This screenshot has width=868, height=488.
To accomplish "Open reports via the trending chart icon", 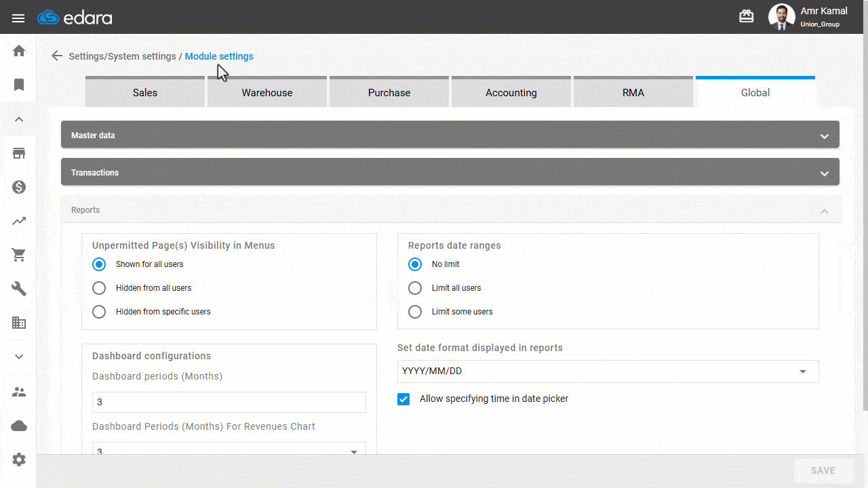I will (18, 221).
